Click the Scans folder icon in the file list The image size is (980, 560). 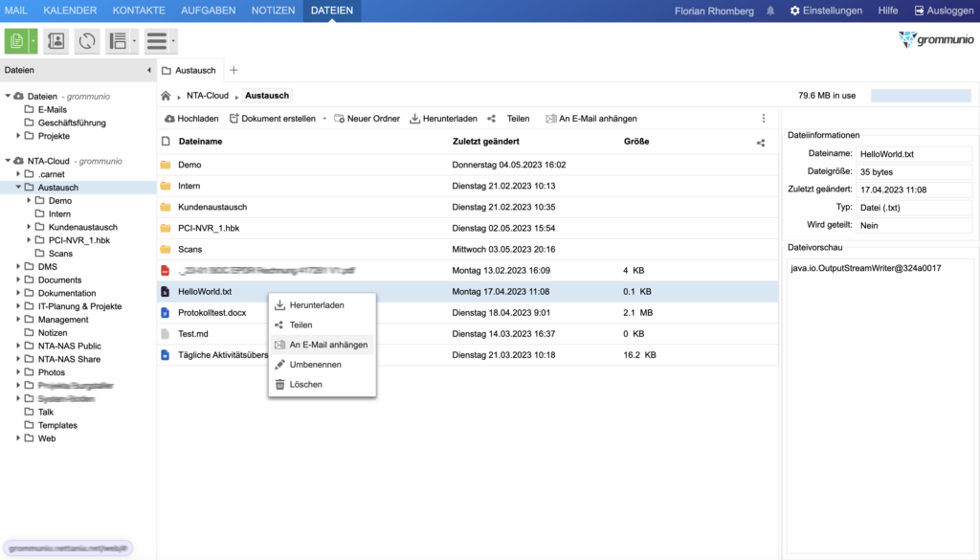[165, 250]
